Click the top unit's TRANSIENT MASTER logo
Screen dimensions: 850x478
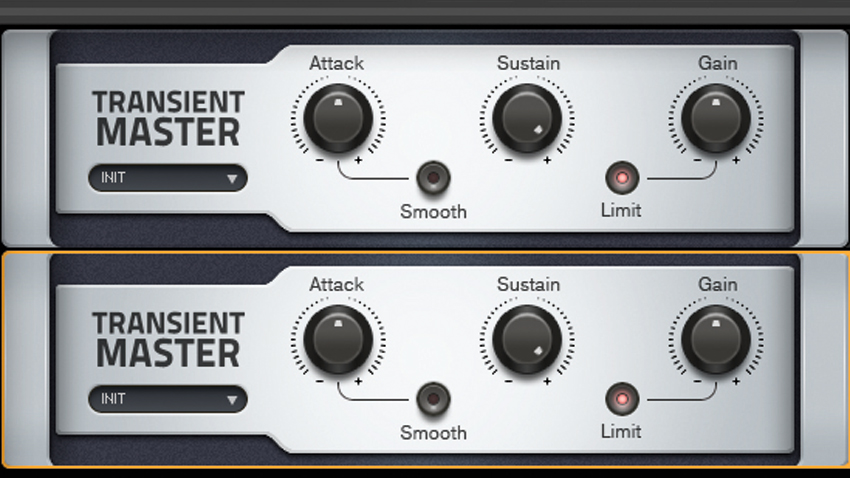tap(168, 118)
